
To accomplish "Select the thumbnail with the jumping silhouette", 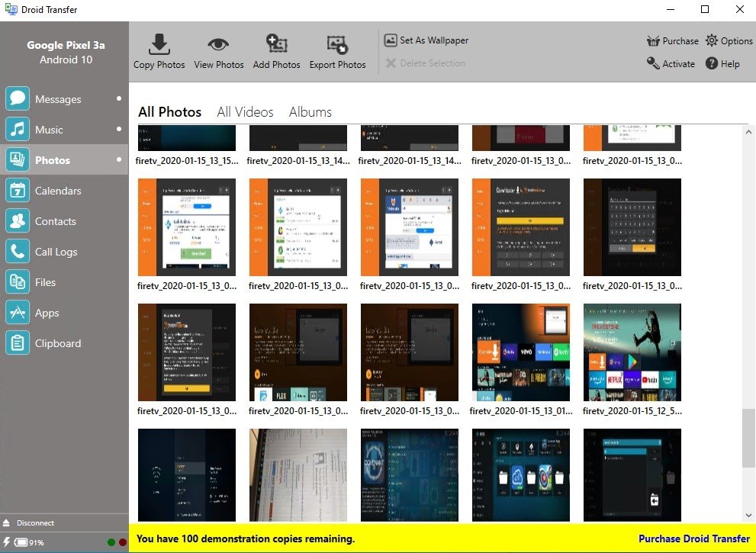I will (x=632, y=352).
